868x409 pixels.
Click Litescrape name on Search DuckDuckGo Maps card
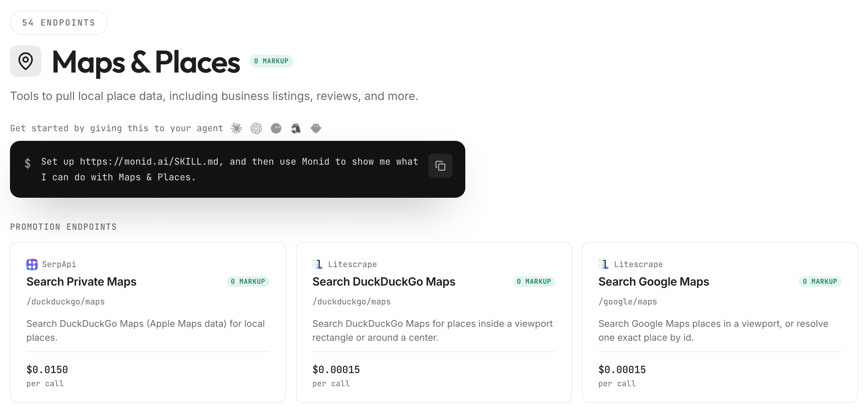coord(352,264)
